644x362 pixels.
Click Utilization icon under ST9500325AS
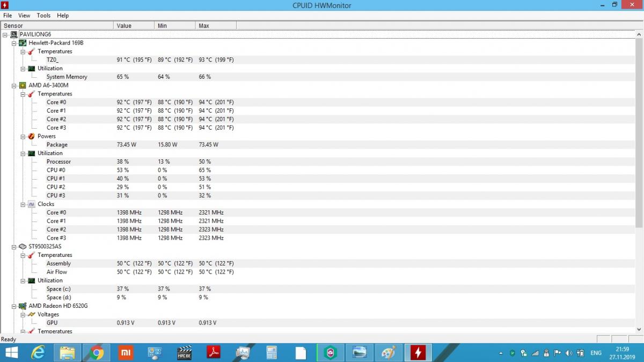(x=32, y=280)
